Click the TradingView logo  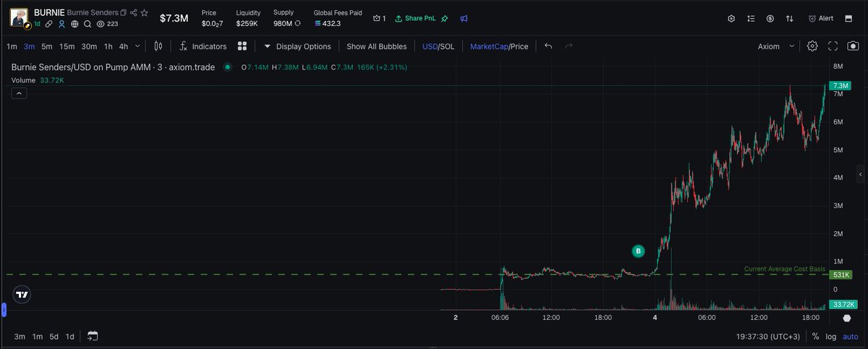point(22,295)
